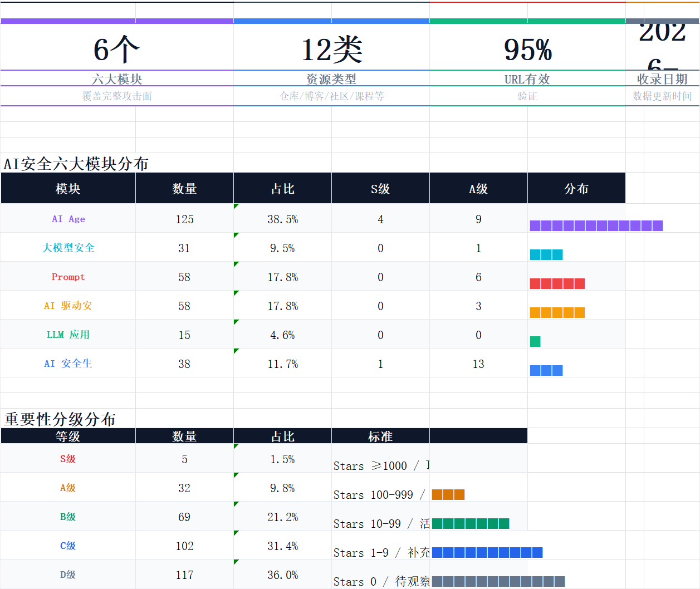The image size is (700, 589).
Task: Click the 'Stars ≥1000' criteria cell
Action: 380,459
